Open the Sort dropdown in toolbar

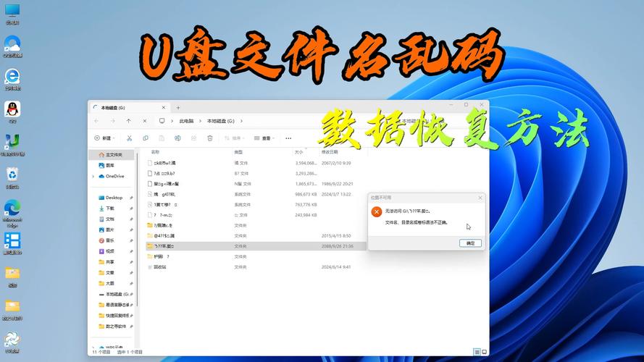tap(235, 138)
